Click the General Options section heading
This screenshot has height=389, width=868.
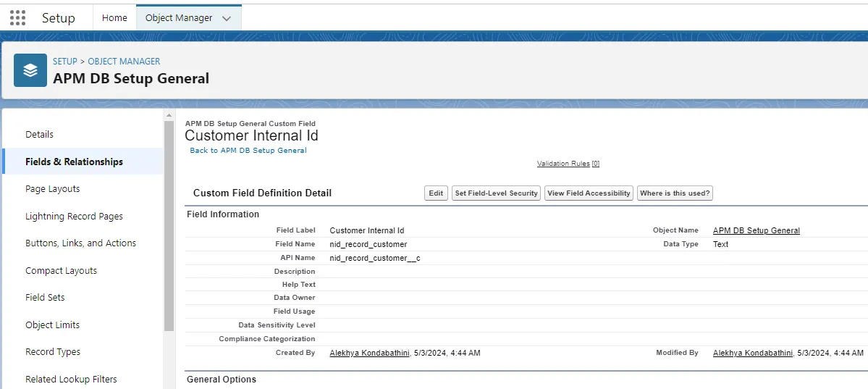click(x=222, y=380)
